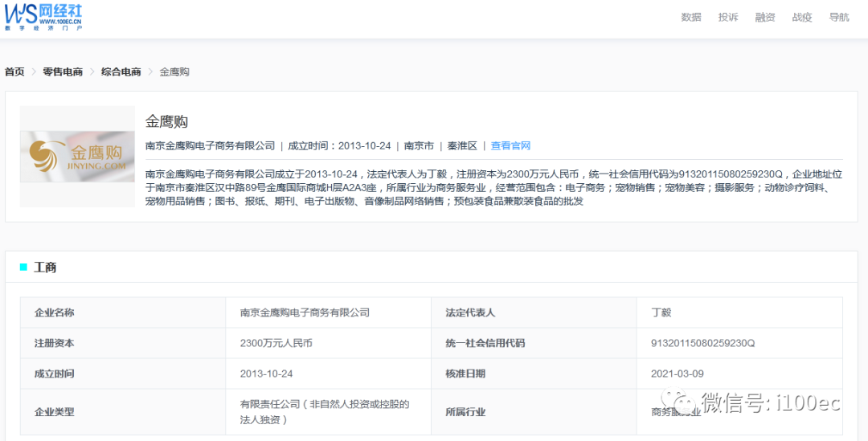Click the 成立时间 table label
The height and width of the screenshot is (441, 868).
pyautogui.click(x=55, y=374)
